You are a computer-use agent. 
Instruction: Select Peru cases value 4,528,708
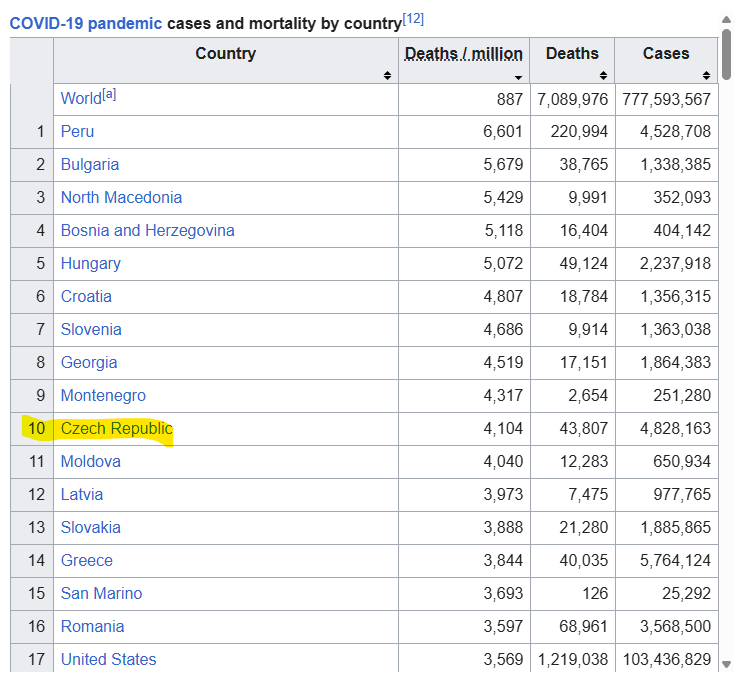[675, 132]
